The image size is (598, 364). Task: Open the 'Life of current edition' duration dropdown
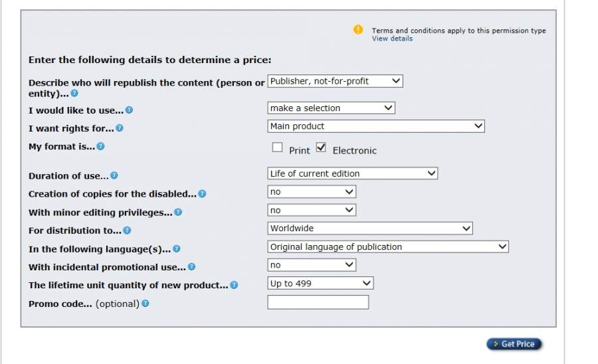352,173
